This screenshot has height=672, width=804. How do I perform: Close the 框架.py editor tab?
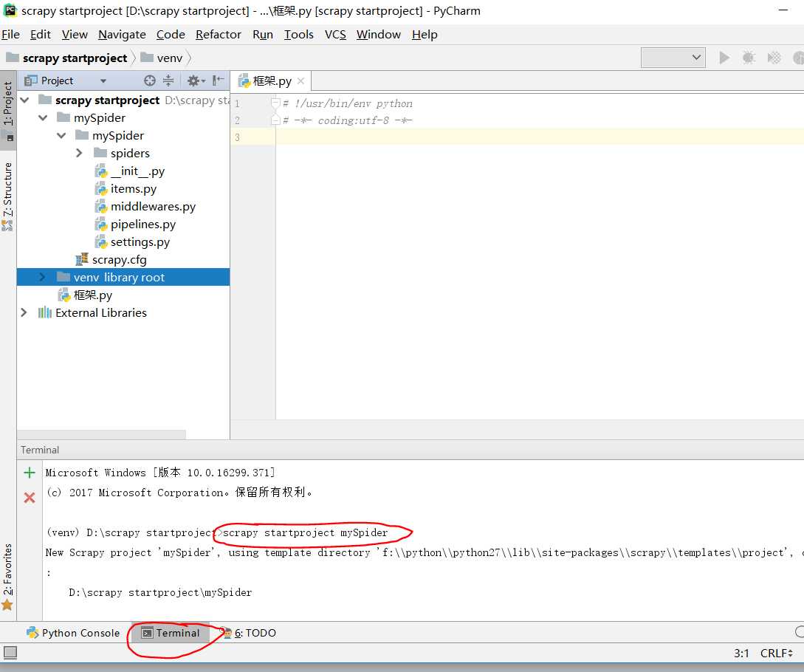coord(301,81)
